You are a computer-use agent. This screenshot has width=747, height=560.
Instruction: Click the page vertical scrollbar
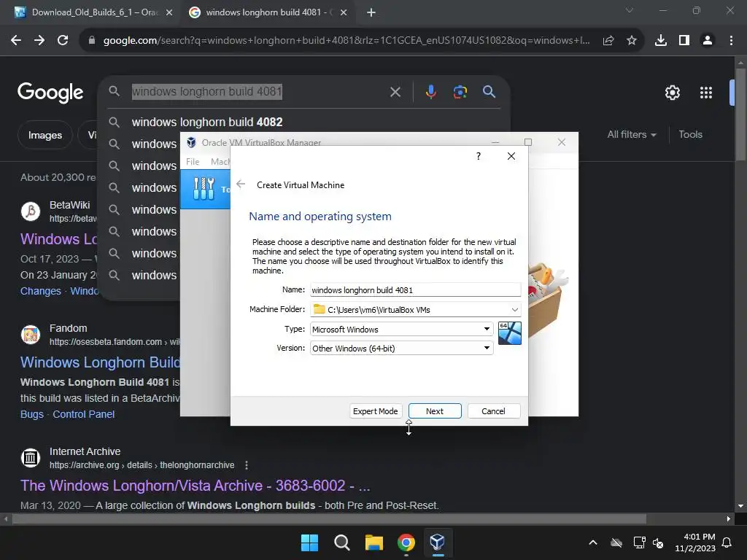pos(740,114)
